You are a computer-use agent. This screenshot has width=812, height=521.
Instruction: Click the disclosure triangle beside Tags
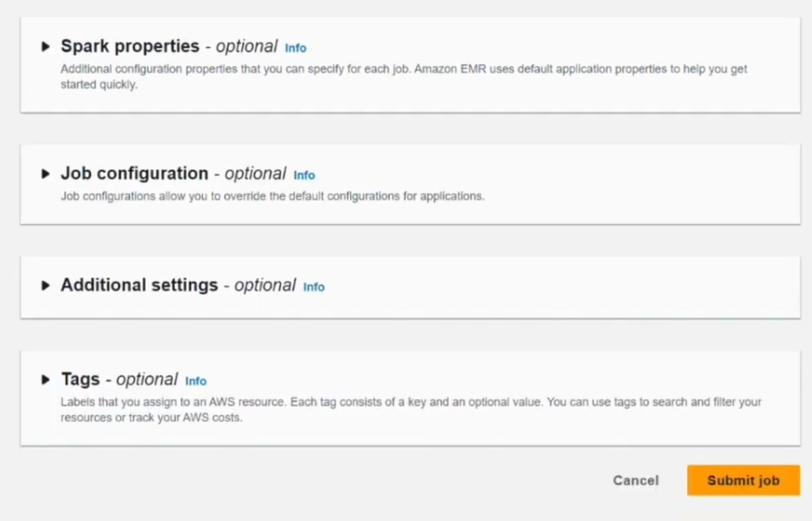tap(45, 378)
